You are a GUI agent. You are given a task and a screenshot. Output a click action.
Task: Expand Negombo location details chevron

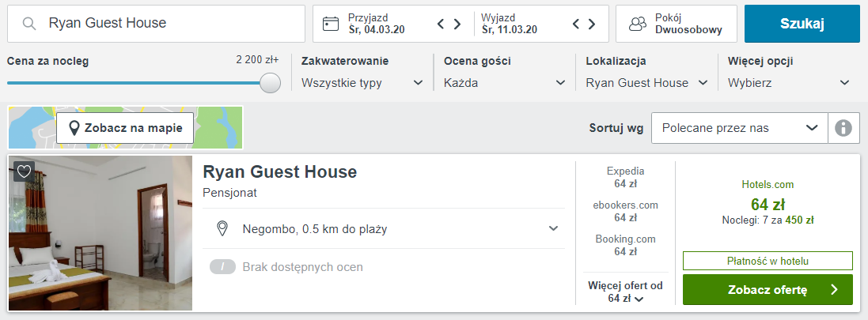(553, 229)
